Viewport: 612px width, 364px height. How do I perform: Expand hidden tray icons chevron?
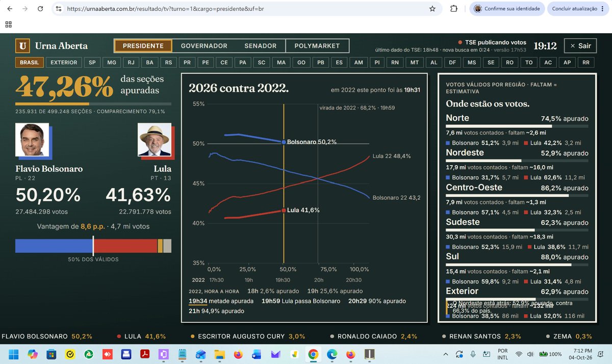[x=446, y=354]
